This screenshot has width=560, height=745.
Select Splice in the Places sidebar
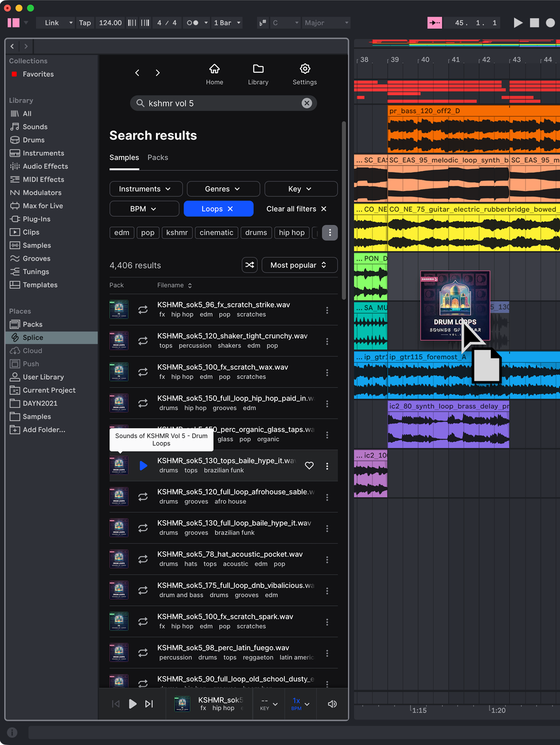click(x=51, y=337)
